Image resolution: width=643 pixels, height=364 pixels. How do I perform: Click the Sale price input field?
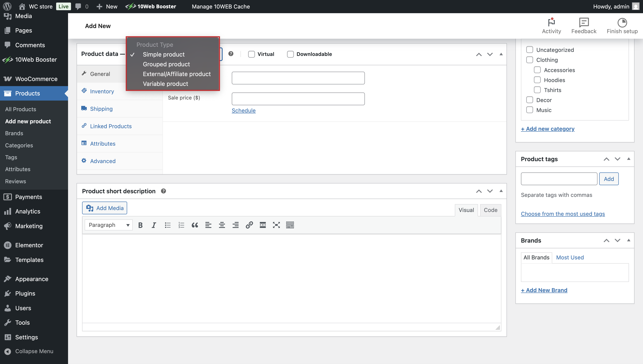click(298, 99)
